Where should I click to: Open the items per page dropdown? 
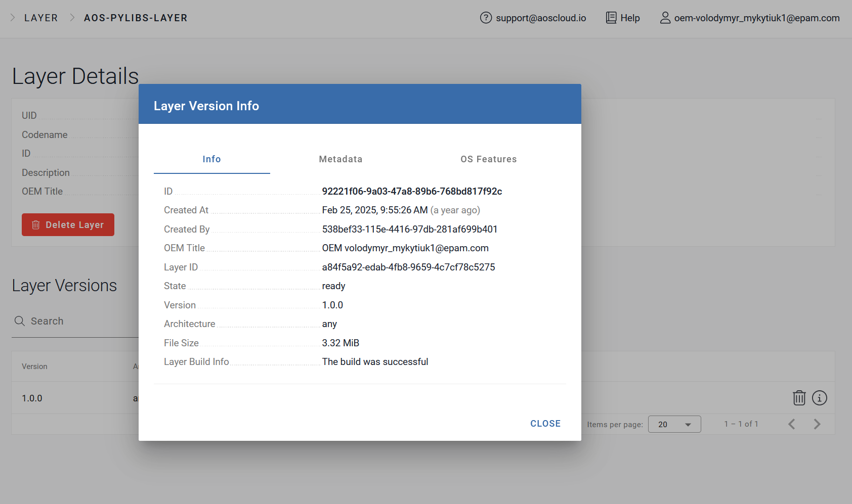tap(674, 424)
